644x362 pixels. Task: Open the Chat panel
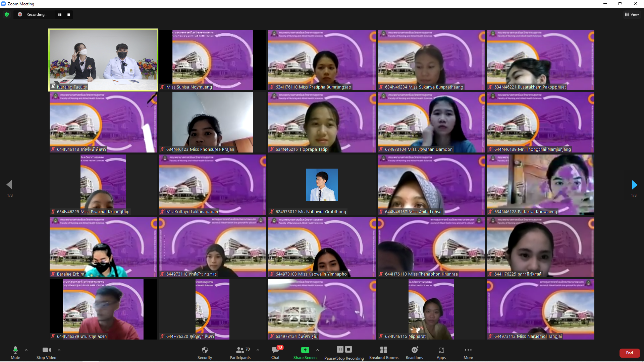click(275, 352)
